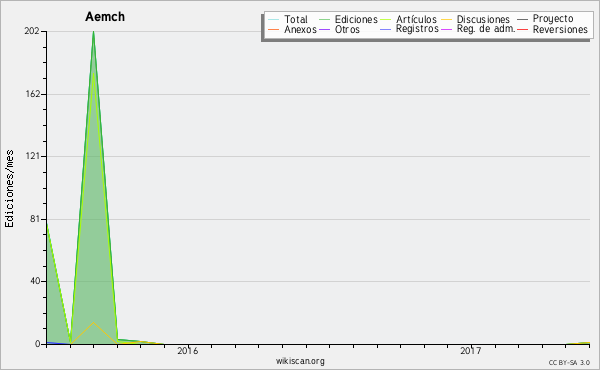Screen dimensions: 600x370
Task: Click the Reg. de adm. legend label
Action: (486, 29)
